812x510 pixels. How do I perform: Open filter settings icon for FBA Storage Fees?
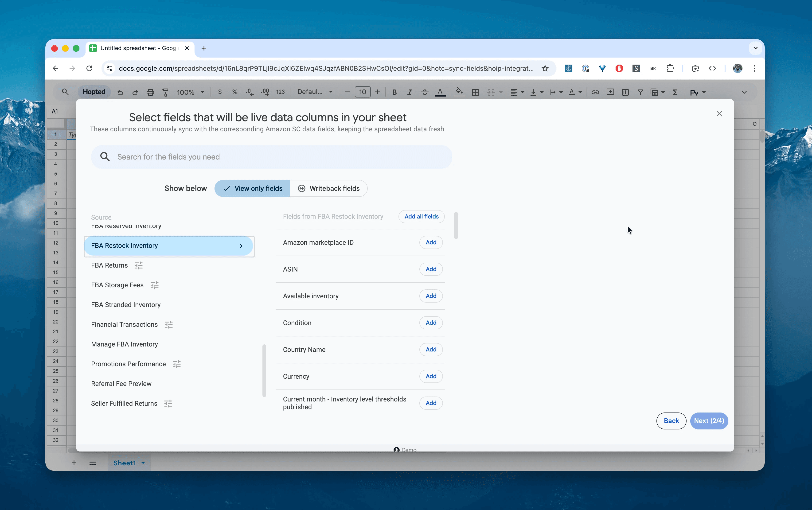[154, 285]
